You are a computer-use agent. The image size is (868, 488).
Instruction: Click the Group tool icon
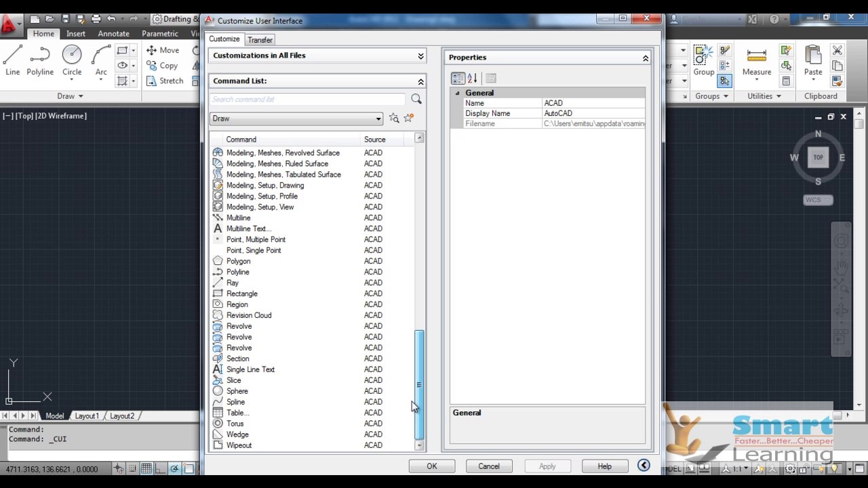(703, 56)
